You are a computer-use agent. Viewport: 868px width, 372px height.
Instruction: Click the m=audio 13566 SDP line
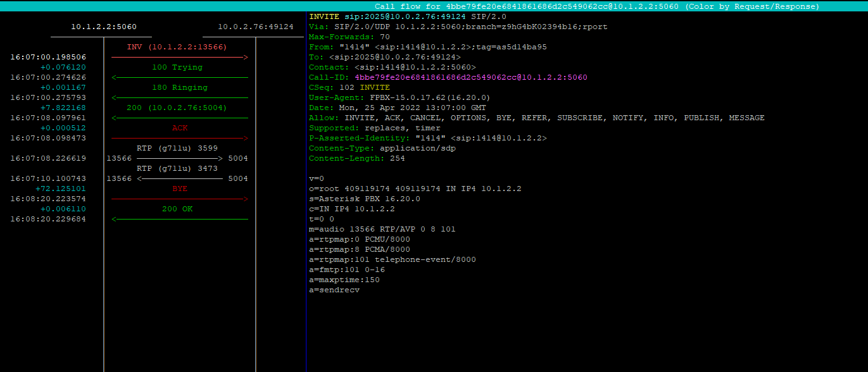(382, 229)
